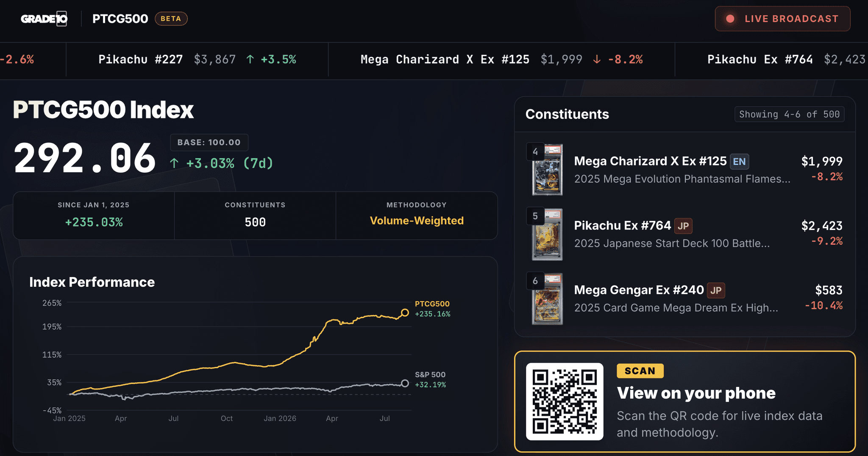Click the 265% y-axis label
The width and height of the screenshot is (868, 456).
[x=52, y=303]
